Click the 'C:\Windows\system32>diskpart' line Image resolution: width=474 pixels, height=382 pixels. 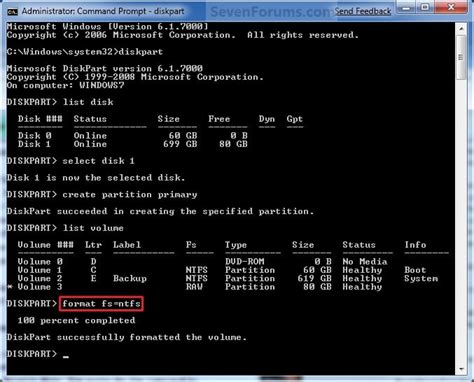pyautogui.click(x=85, y=52)
